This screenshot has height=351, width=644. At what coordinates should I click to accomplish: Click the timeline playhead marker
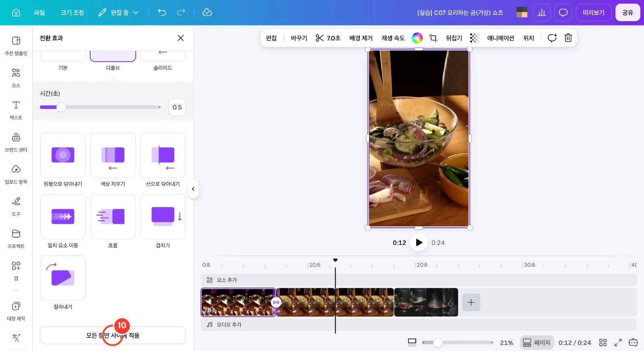pos(335,260)
